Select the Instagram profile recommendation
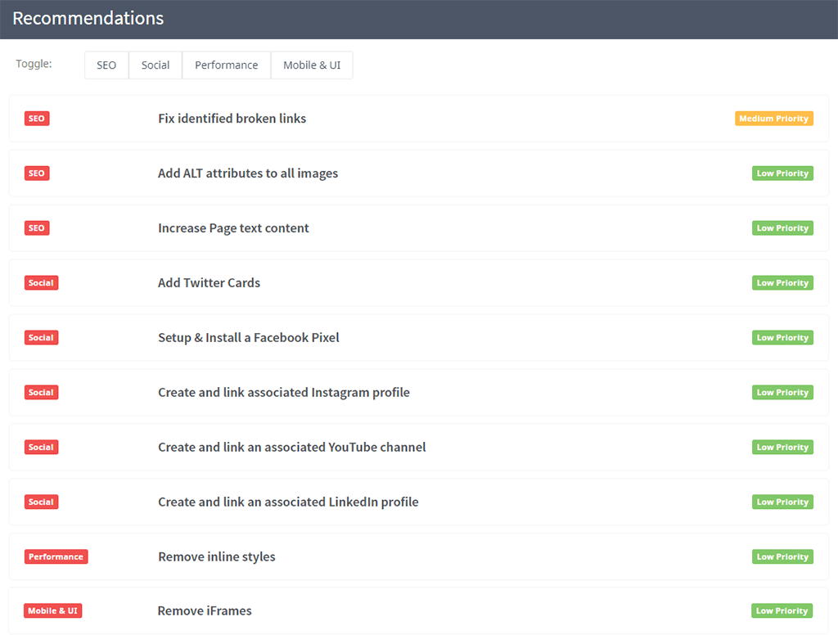The width and height of the screenshot is (838, 644). pos(283,393)
